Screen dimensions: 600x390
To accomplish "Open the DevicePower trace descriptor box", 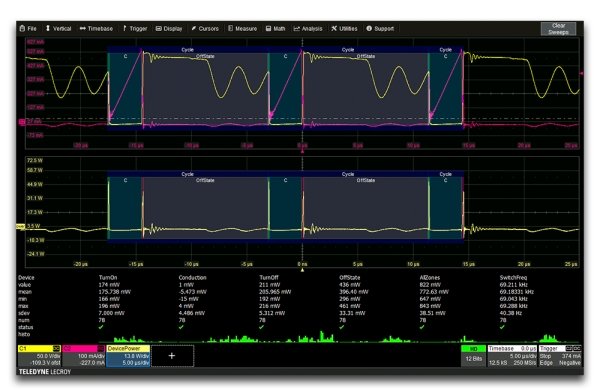I will (128, 356).
